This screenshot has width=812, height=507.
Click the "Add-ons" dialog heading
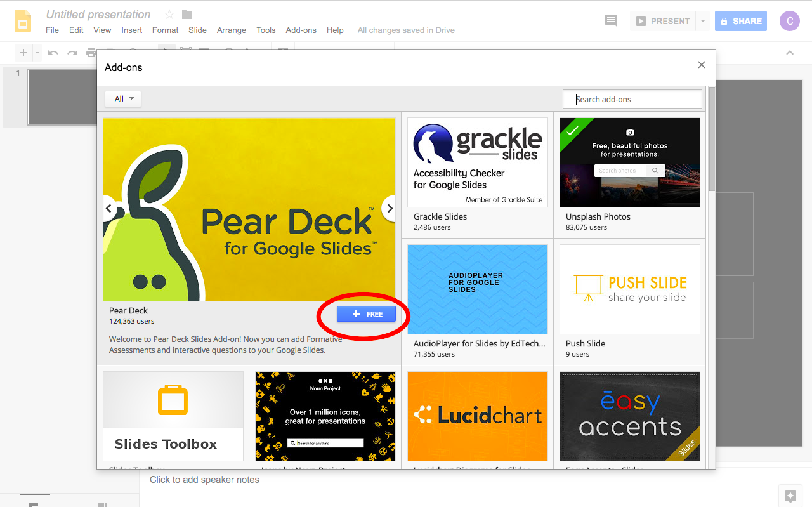tap(124, 67)
